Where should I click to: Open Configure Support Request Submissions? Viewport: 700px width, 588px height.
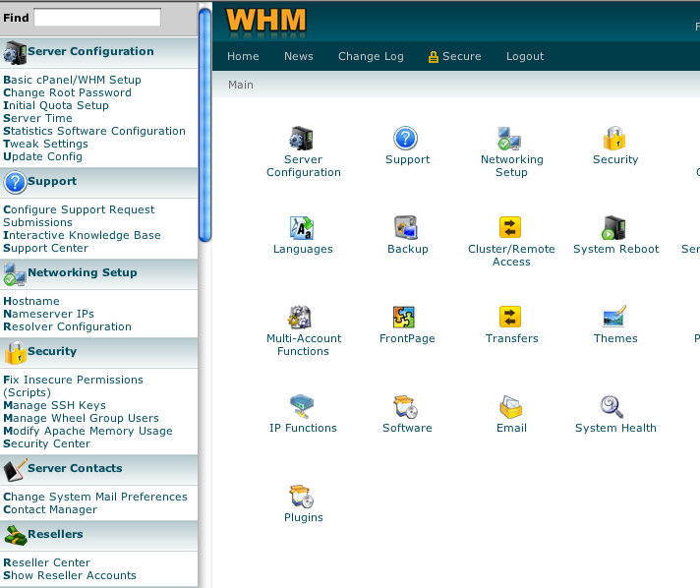point(79,216)
